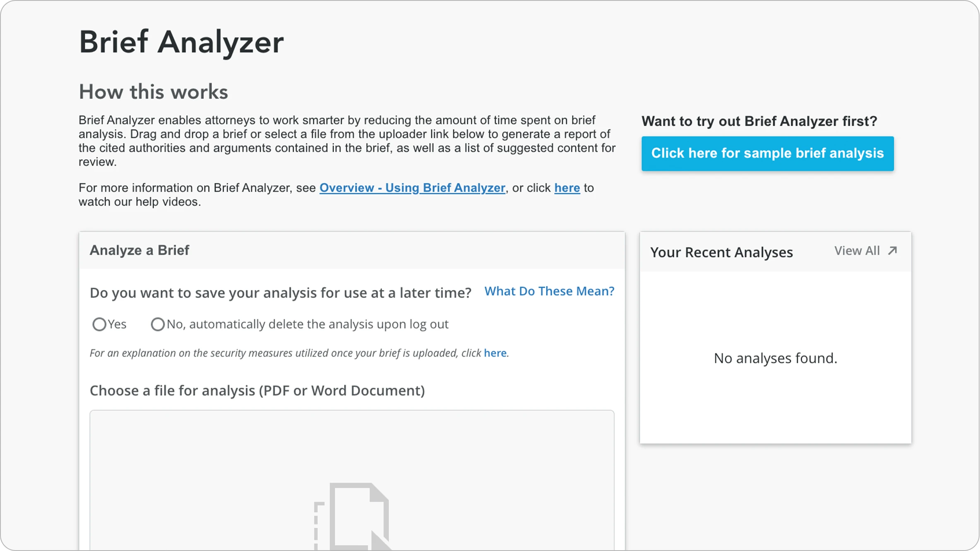Click the save your analysis question text
This screenshot has height=551, width=980.
(x=280, y=293)
